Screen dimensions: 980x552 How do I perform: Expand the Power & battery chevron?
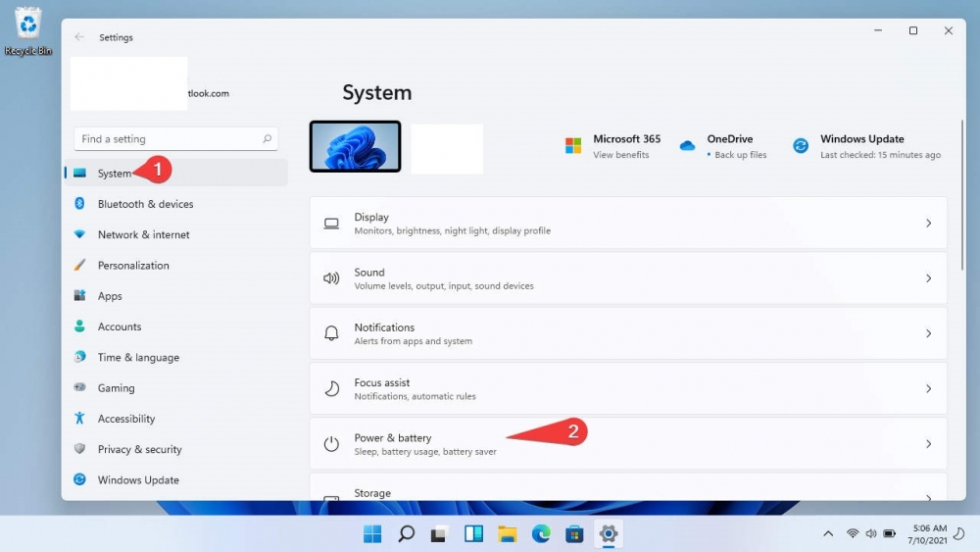tap(928, 444)
